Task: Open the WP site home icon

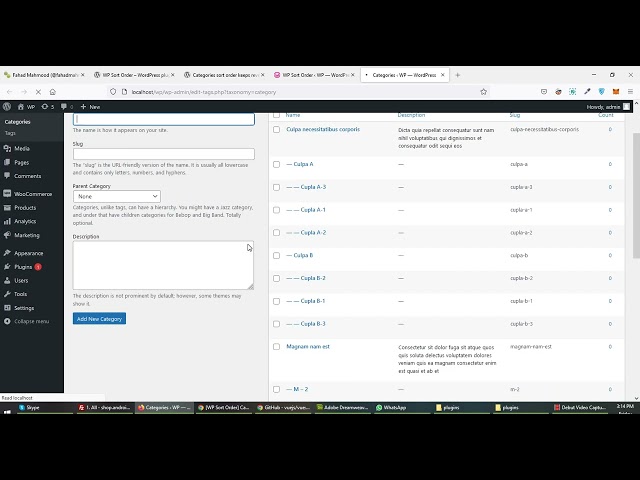Action: (x=26, y=107)
